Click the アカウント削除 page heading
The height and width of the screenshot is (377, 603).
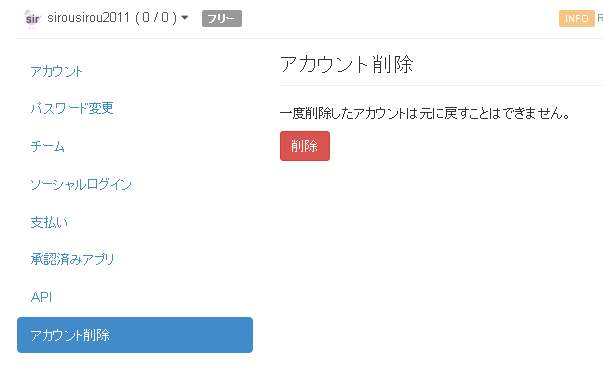(x=346, y=64)
